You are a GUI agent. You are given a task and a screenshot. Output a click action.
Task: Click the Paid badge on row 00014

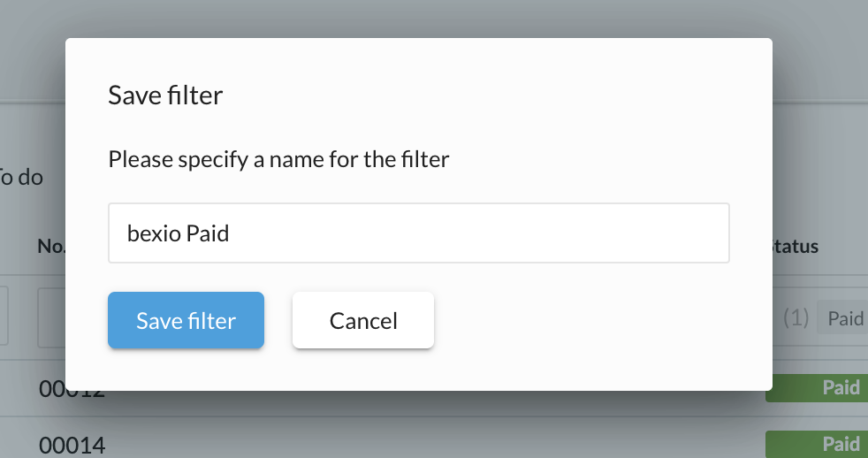[x=816, y=444]
